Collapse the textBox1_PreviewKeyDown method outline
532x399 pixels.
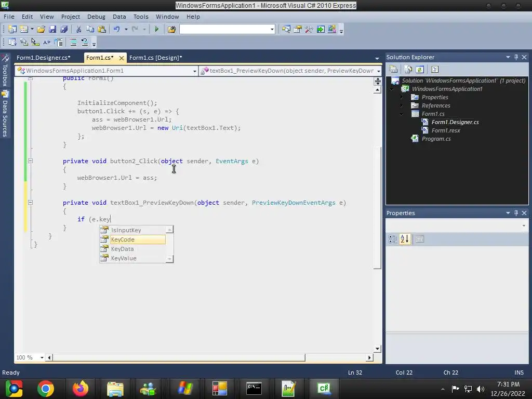pyautogui.click(x=30, y=202)
